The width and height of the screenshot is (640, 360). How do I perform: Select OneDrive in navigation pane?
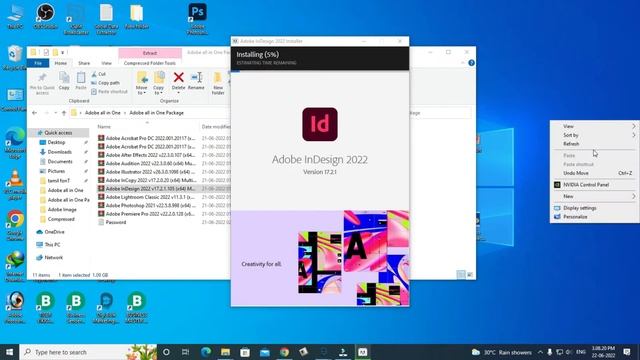click(54, 232)
